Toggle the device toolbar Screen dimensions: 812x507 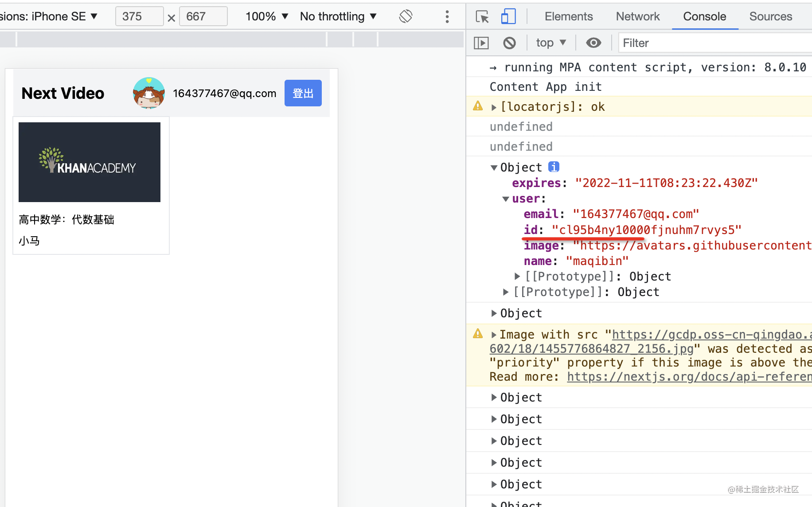[x=508, y=16]
